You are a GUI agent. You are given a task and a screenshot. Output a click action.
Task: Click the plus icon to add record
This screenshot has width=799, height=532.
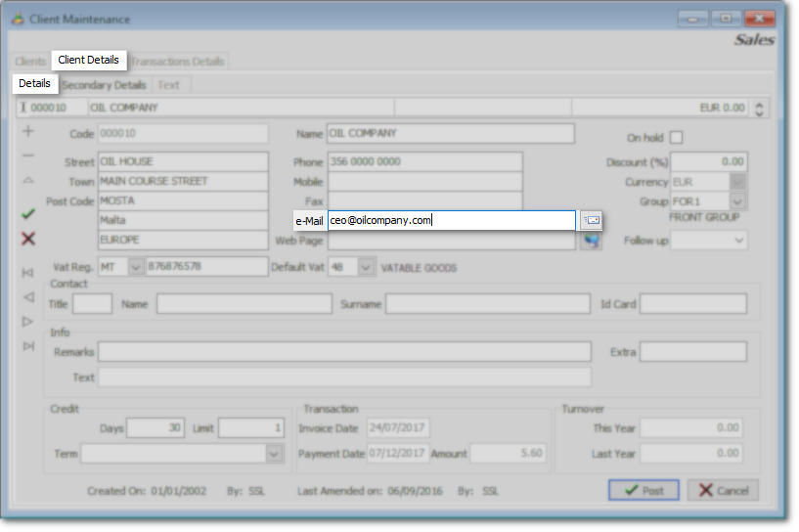point(27,132)
